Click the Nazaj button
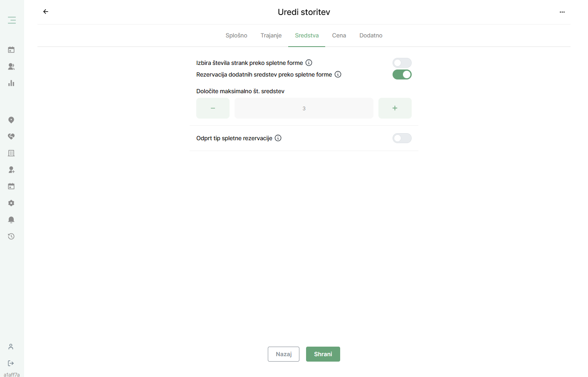This screenshot has width=588, height=377. click(x=284, y=354)
